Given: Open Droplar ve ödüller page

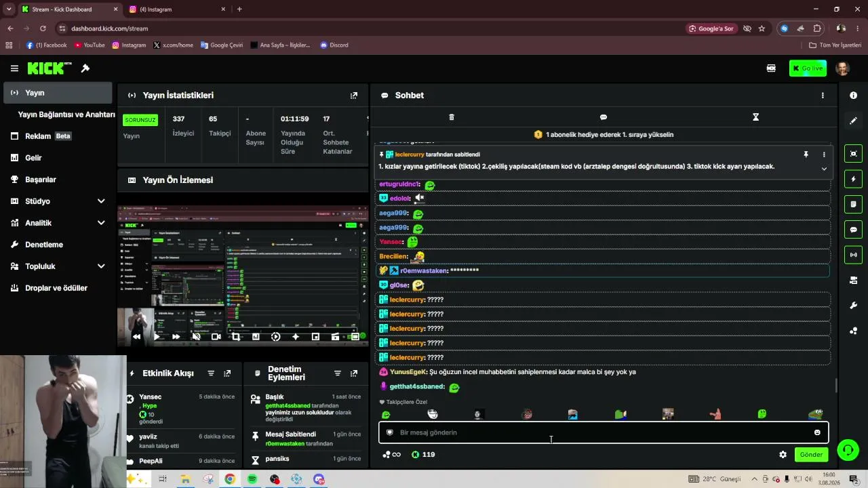Looking at the screenshot, I should [x=57, y=288].
